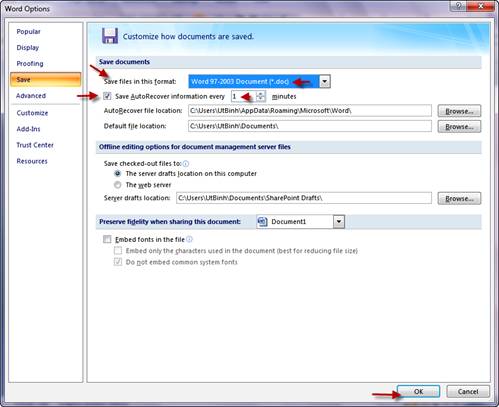Image resolution: width=499 pixels, height=407 pixels.
Task: Expand the Preserve fidelity document dropdown
Action: pyautogui.click(x=339, y=221)
